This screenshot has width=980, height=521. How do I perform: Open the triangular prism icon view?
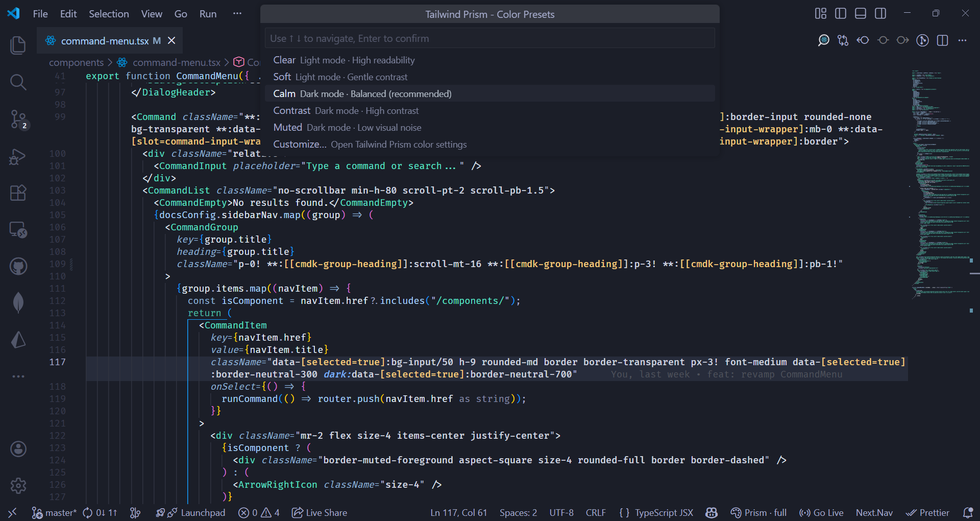(x=18, y=340)
